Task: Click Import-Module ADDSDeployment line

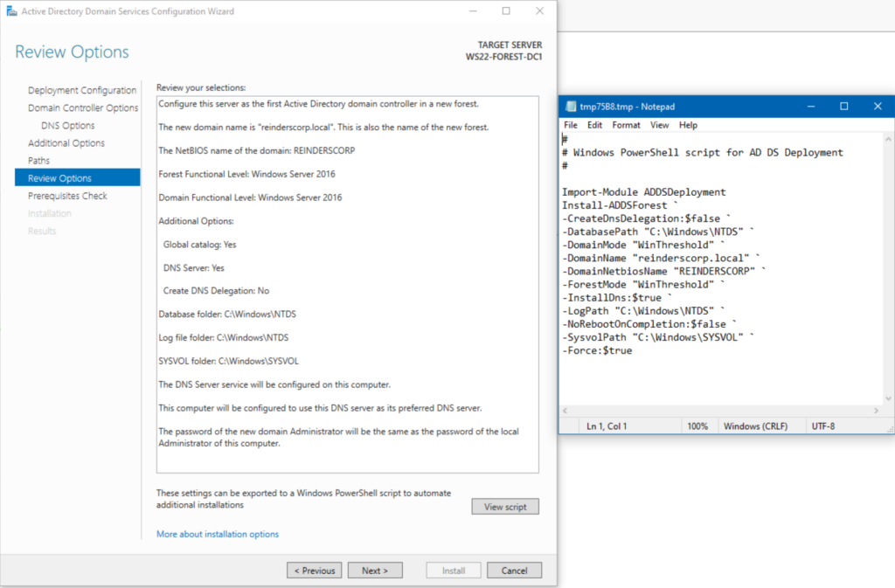Action: 644,192
